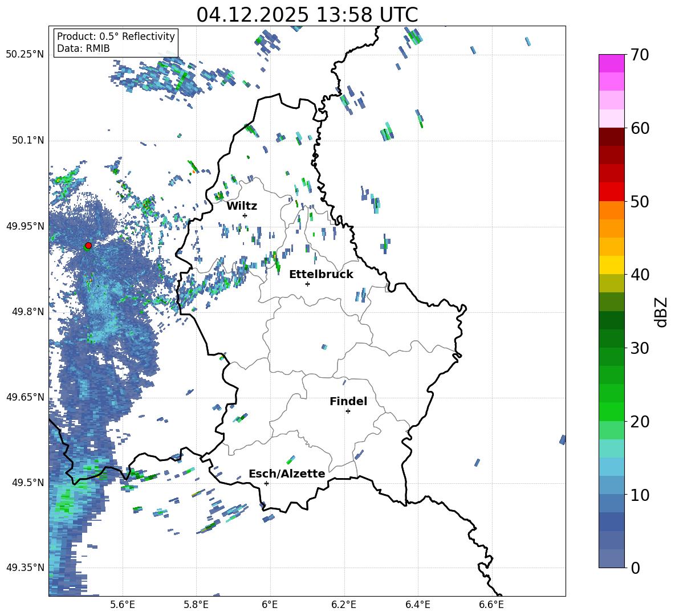Click the 'Data: RMIB' label

coord(83,48)
